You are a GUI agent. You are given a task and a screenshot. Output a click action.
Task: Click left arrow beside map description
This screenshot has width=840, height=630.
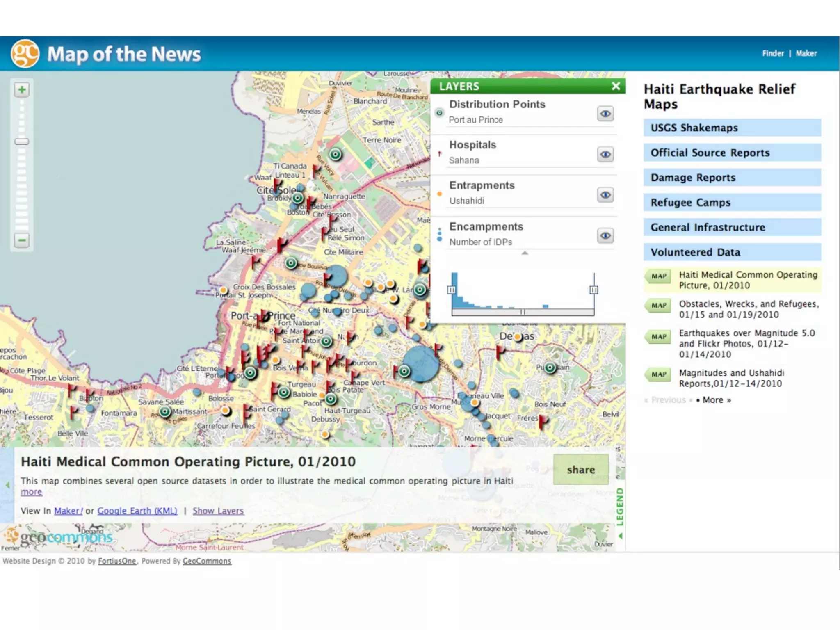point(7,485)
